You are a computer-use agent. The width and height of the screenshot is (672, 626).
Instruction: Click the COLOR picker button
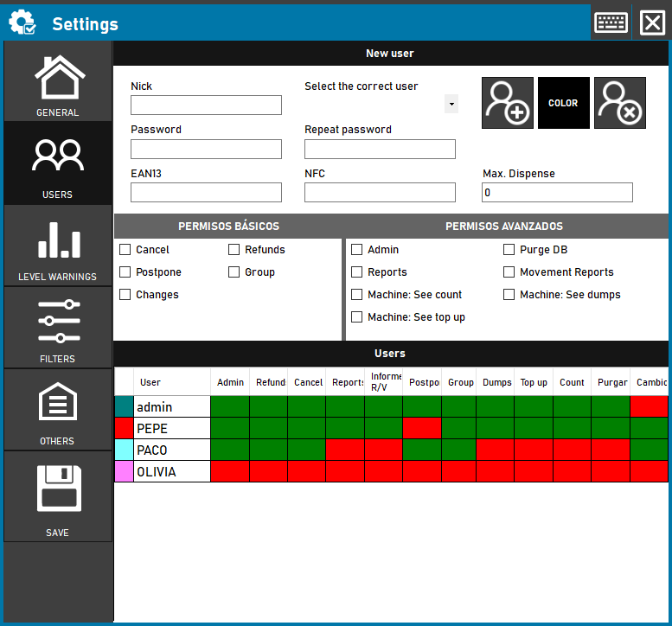[x=563, y=103]
